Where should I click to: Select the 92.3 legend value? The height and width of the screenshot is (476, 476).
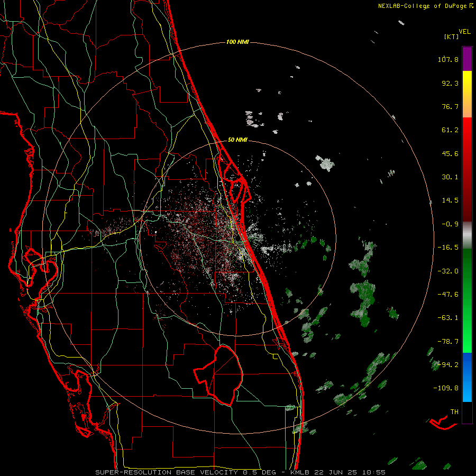(x=450, y=83)
